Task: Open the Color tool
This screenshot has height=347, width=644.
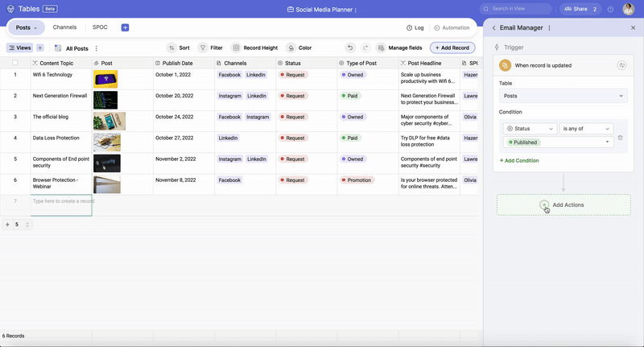Action: [299, 48]
